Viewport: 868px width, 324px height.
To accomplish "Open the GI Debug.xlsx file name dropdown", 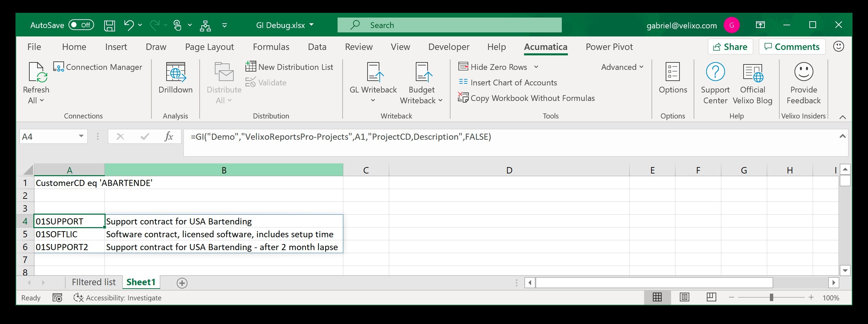I will point(312,25).
